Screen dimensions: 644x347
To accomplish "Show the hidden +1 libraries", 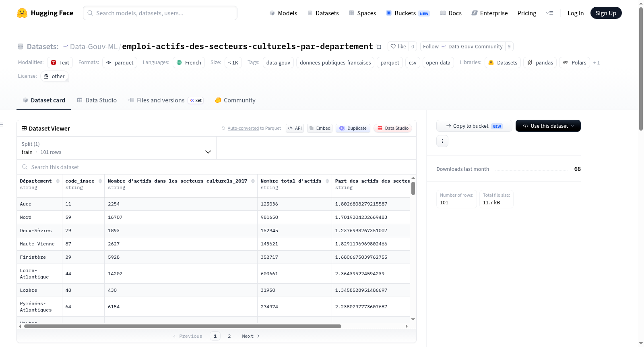I will (597, 62).
